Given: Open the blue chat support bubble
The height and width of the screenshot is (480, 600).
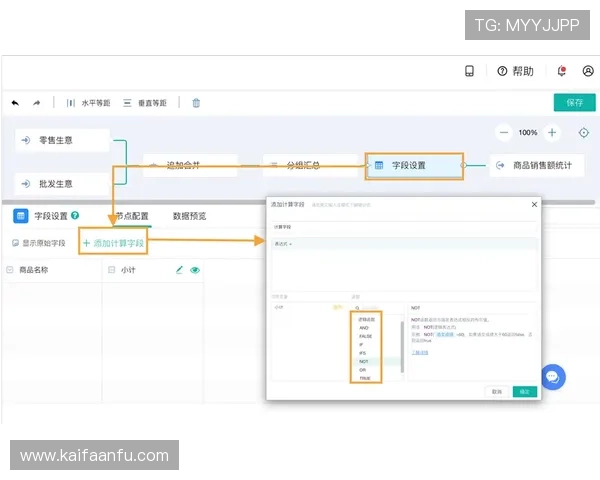Looking at the screenshot, I should (x=553, y=377).
